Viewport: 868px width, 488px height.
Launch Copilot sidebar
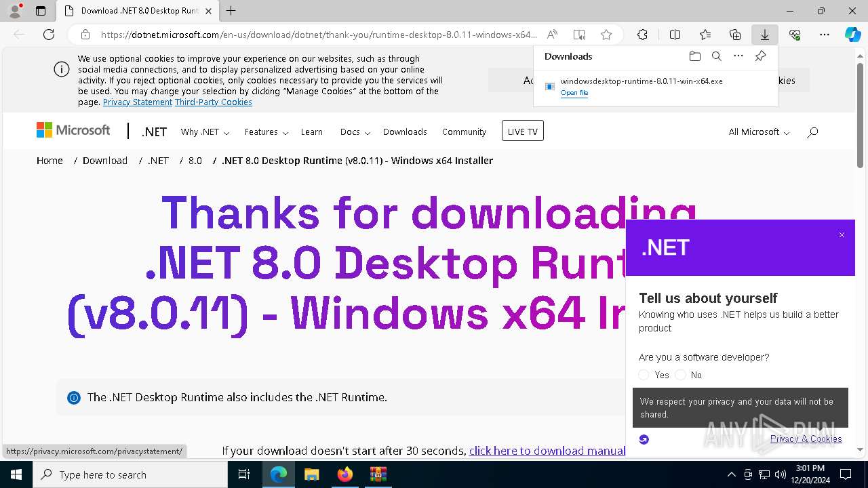pyautogui.click(x=853, y=35)
